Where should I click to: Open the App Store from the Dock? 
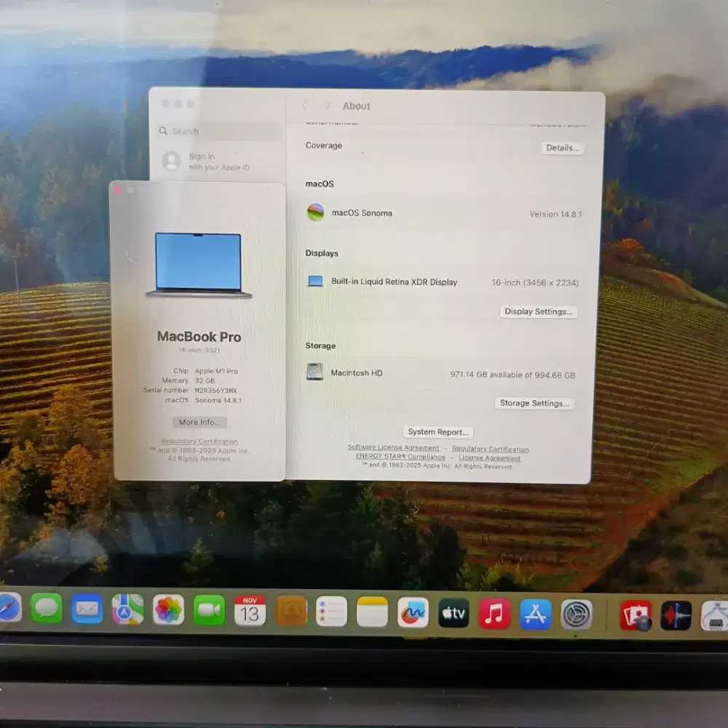[534, 612]
